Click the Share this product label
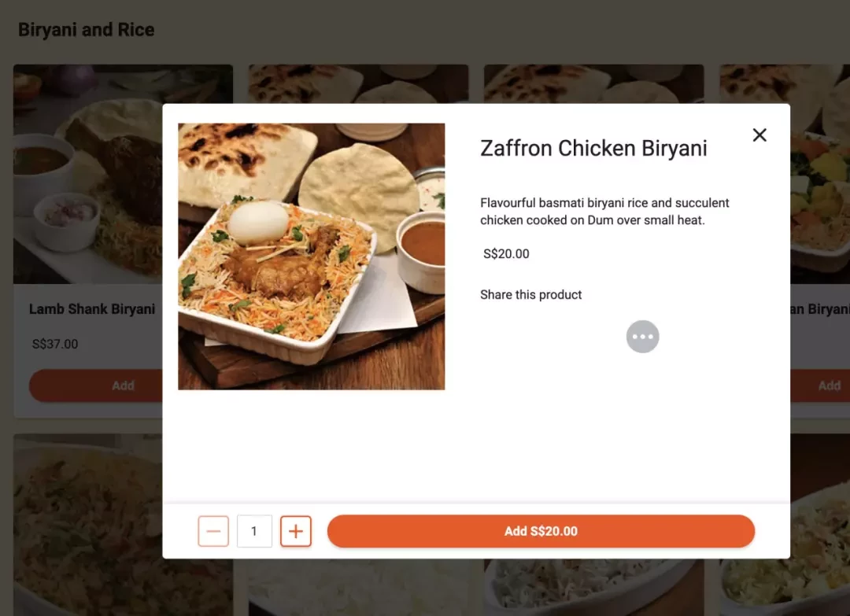850x616 pixels. pos(530,295)
